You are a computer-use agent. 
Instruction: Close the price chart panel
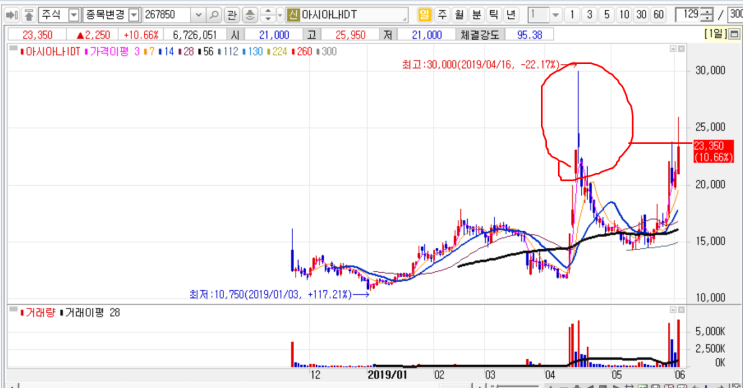[681, 48]
